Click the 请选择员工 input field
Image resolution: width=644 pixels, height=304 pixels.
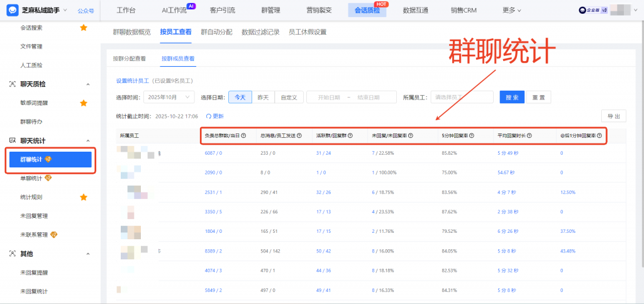[x=462, y=98]
